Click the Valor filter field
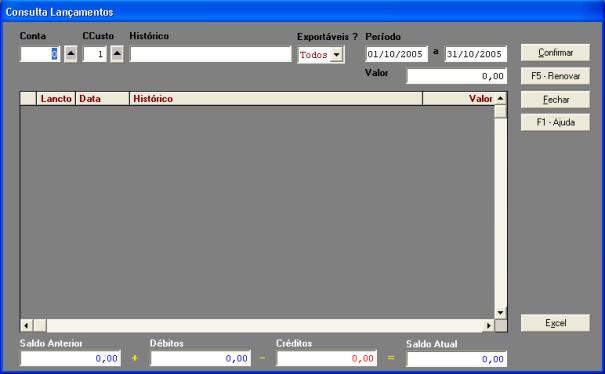The height and width of the screenshot is (374, 605). pos(457,76)
